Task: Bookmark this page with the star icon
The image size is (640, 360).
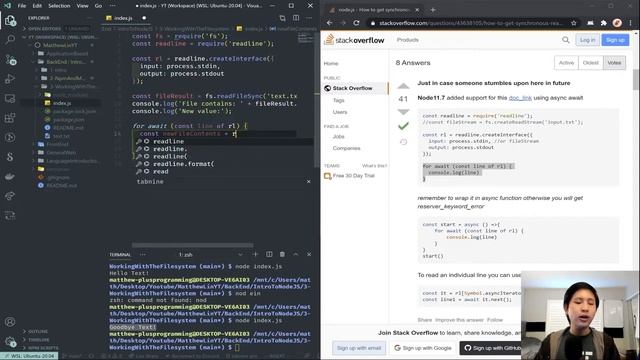Action: click(573, 23)
